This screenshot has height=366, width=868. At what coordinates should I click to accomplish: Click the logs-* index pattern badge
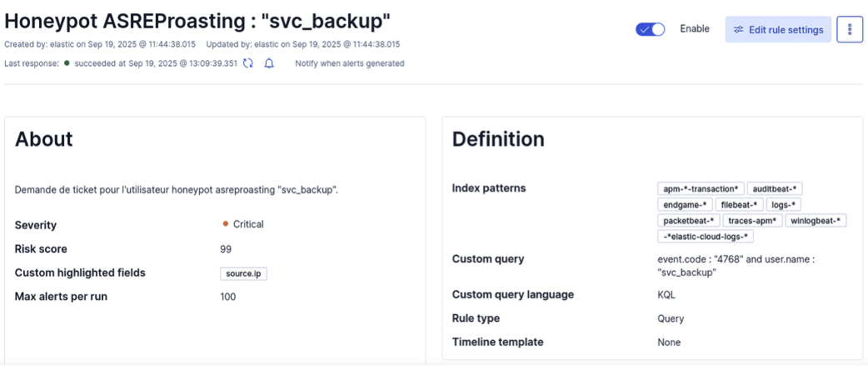point(783,205)
